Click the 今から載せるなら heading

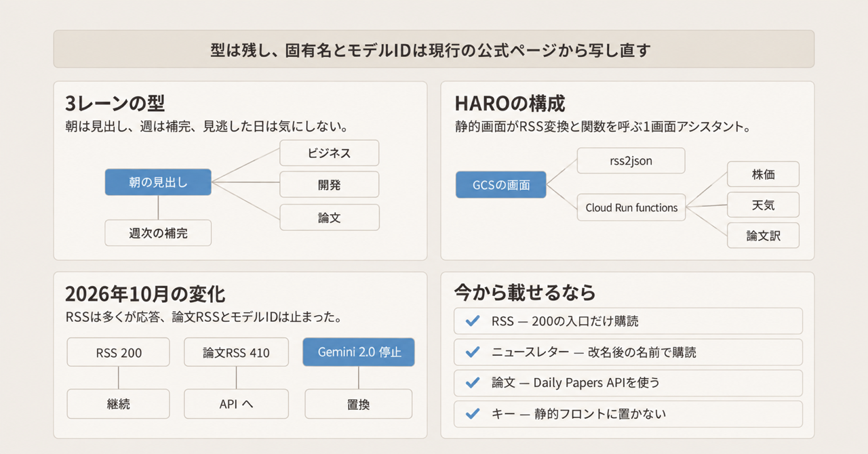[524, 292]
